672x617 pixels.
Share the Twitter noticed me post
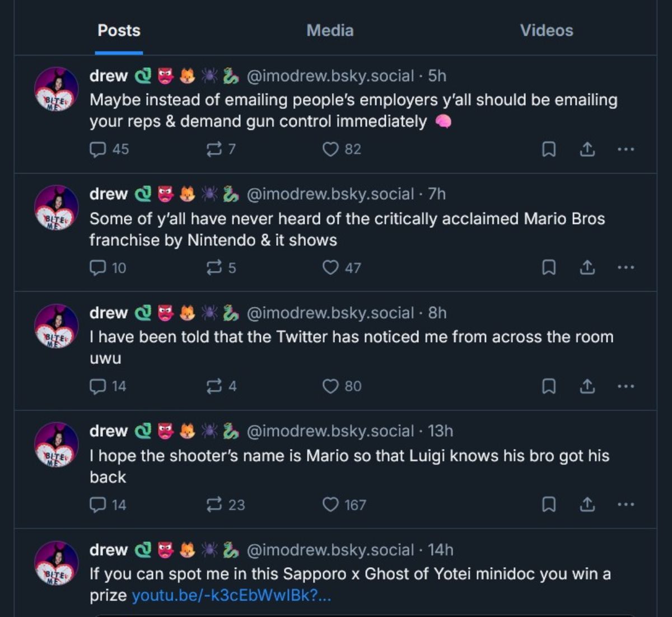(x=587, y=386)
